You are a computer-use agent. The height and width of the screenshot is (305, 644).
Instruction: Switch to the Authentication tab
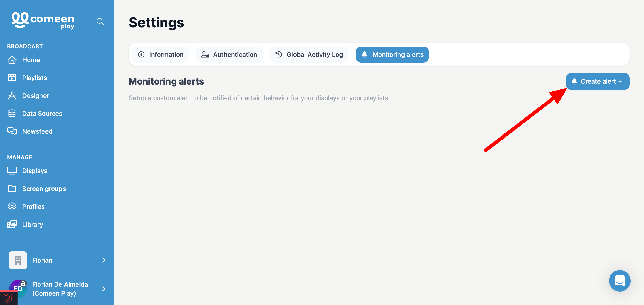coord(229,55)
